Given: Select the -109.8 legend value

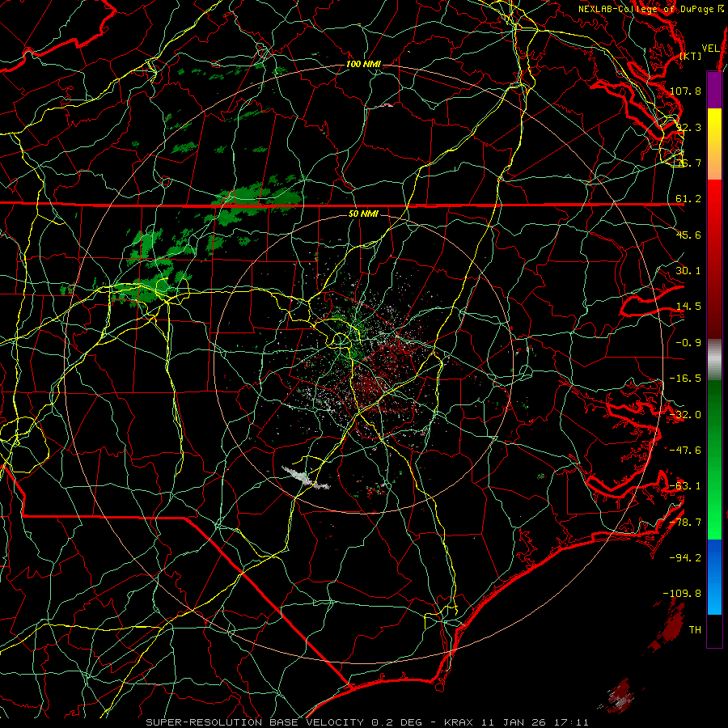Looking at the screenshot, I should point(682,594).
